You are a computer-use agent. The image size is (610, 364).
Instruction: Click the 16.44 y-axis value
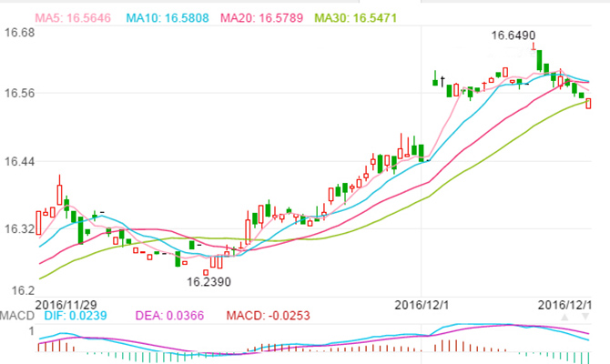(19, 161)
